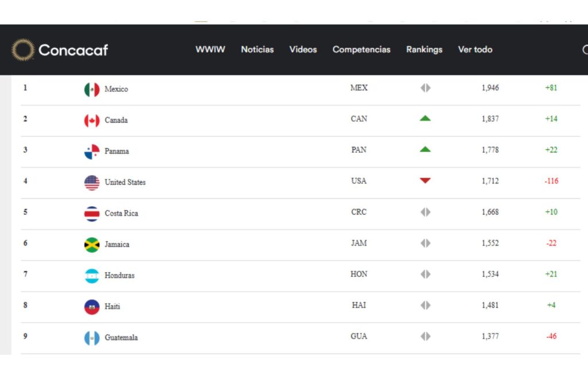588x376 pixels.
Task: Click the green up arrow in Panama's row
Action: pyautogui.click(x=425, y=149)
